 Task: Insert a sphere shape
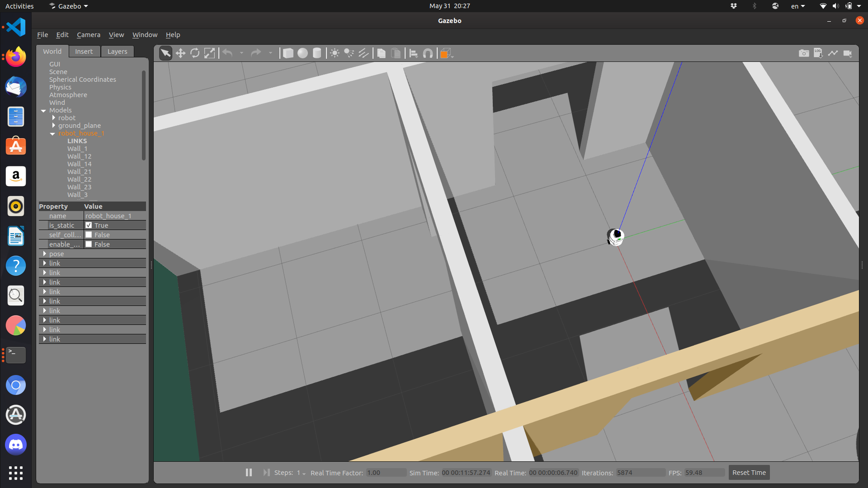pos(302,53)
